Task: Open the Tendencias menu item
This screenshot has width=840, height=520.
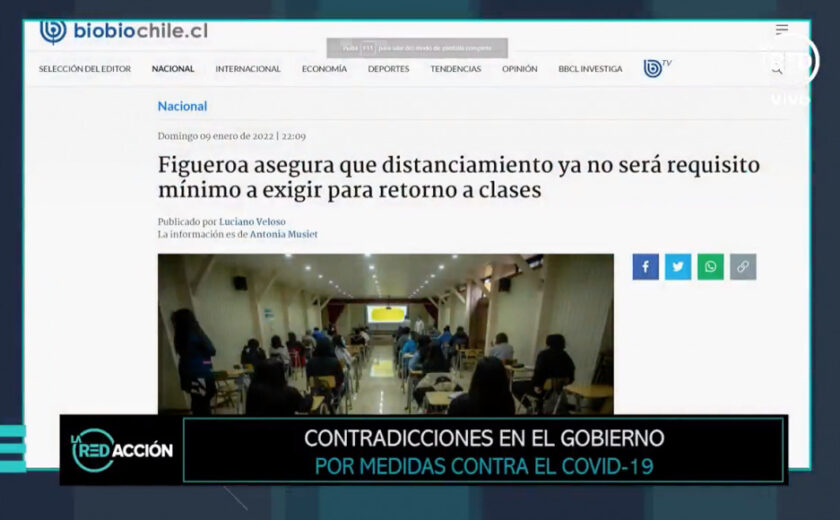Action: 455,69
